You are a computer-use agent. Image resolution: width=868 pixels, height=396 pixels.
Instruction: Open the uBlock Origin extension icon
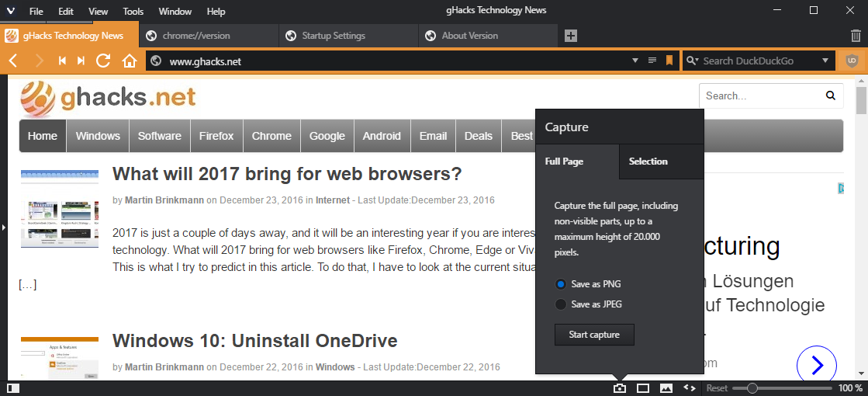(x=852, y=61)
